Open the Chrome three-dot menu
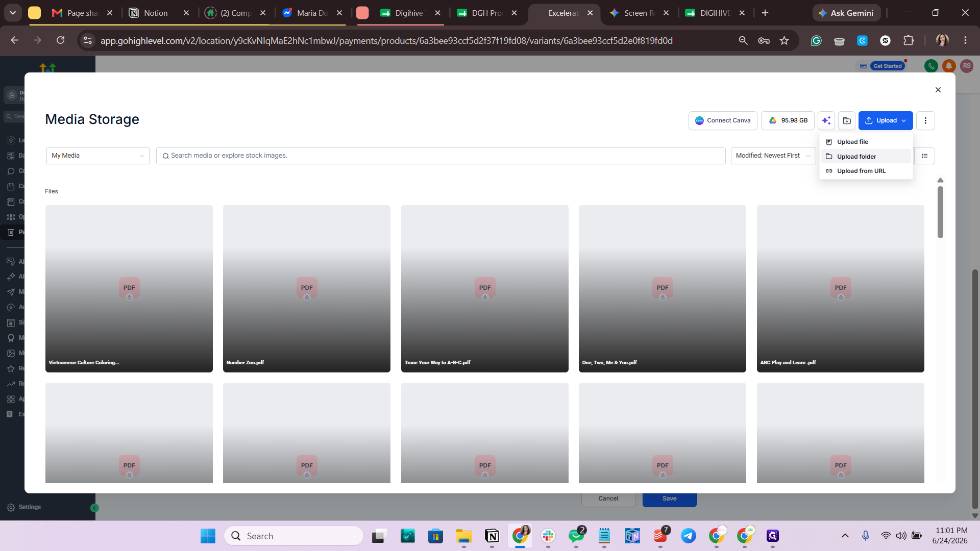 click(965, 40)
